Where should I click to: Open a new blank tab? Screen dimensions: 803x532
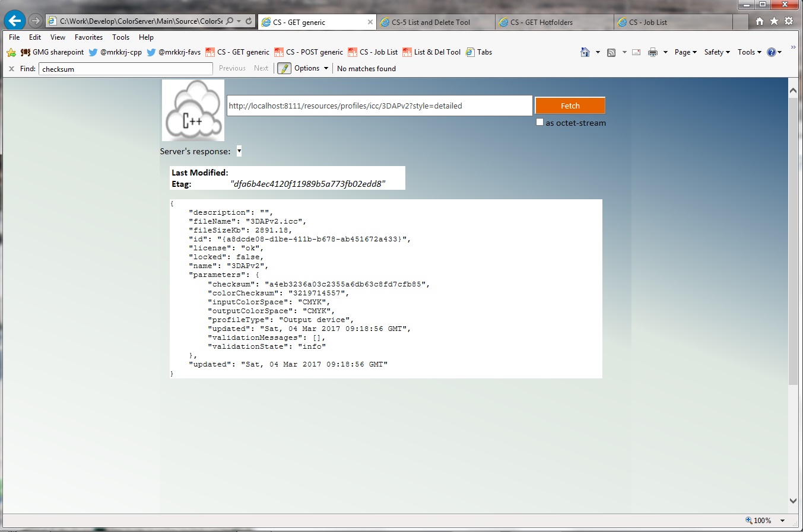coord(741,22)
